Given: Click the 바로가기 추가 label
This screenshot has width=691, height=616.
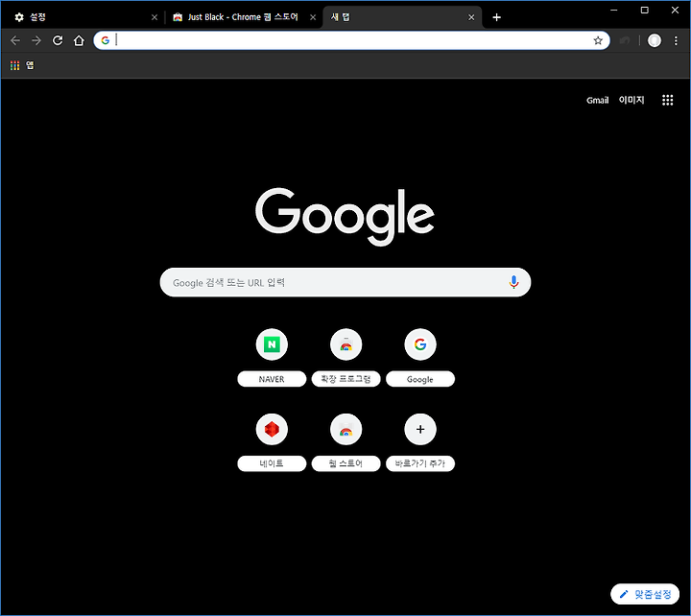Looking at the screenshot, I should click(420, 463).
